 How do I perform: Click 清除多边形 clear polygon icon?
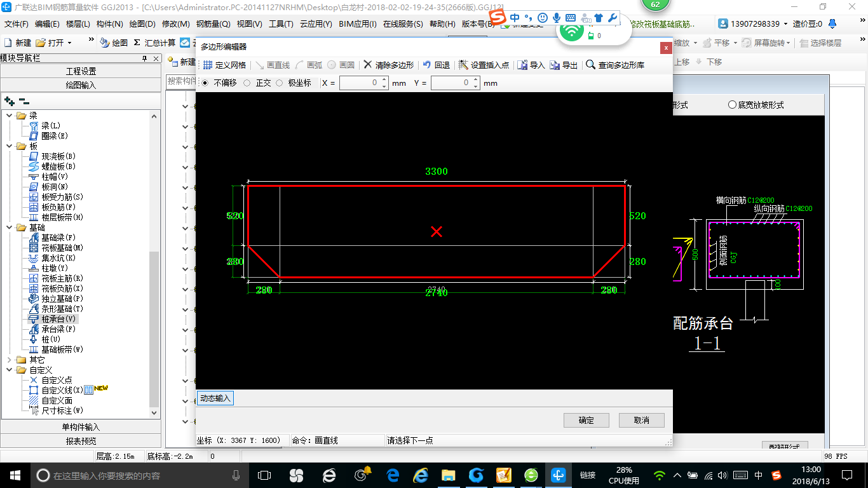coord(368,65)
